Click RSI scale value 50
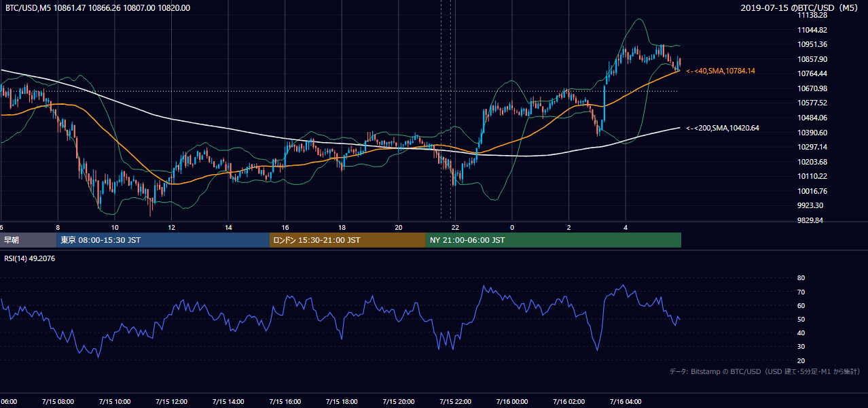This screenshot has width=868, height=408. [x=801, y=319]
